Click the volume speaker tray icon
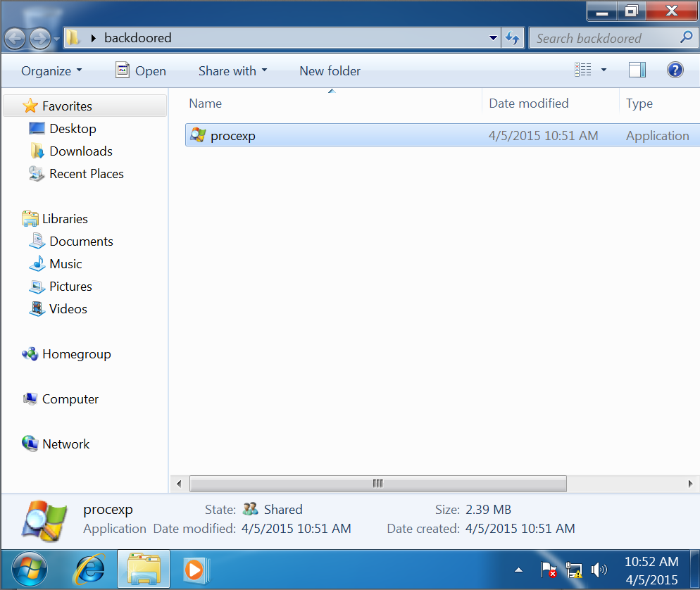700x590 pixels. [599, 570]
